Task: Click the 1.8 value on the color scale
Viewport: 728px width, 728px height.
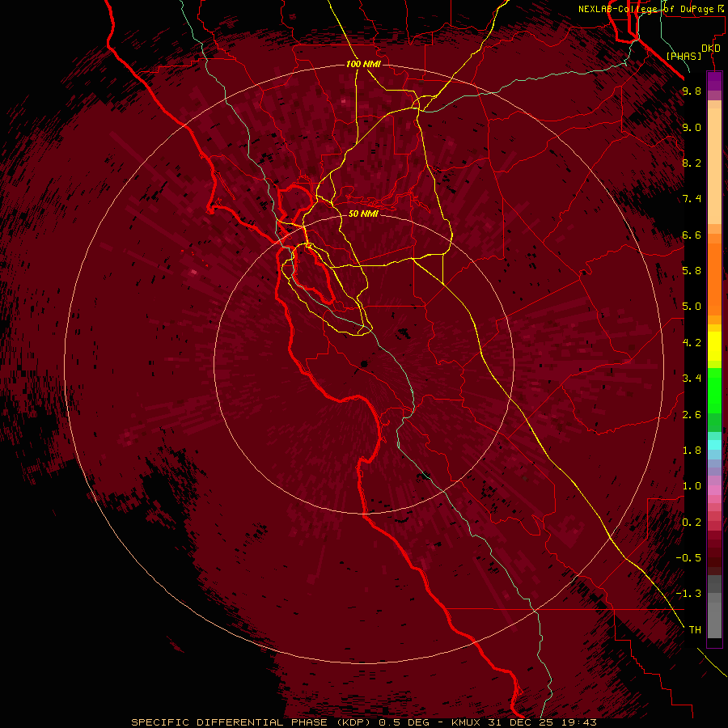Action: coord(692,451)
